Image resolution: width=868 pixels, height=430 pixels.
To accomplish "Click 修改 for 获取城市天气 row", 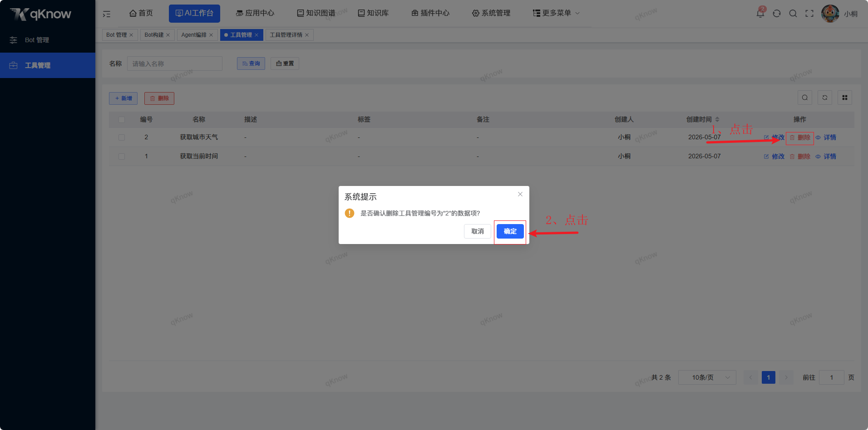I will (774, 137).
